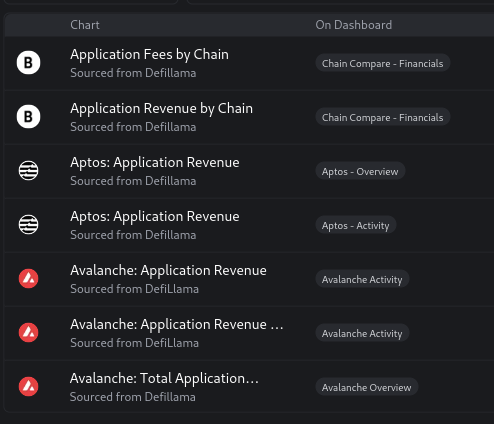Click the B icon beside Application Fees by Chain
The height and width of the screenshot is (424, 494).
tap(29, 63)
